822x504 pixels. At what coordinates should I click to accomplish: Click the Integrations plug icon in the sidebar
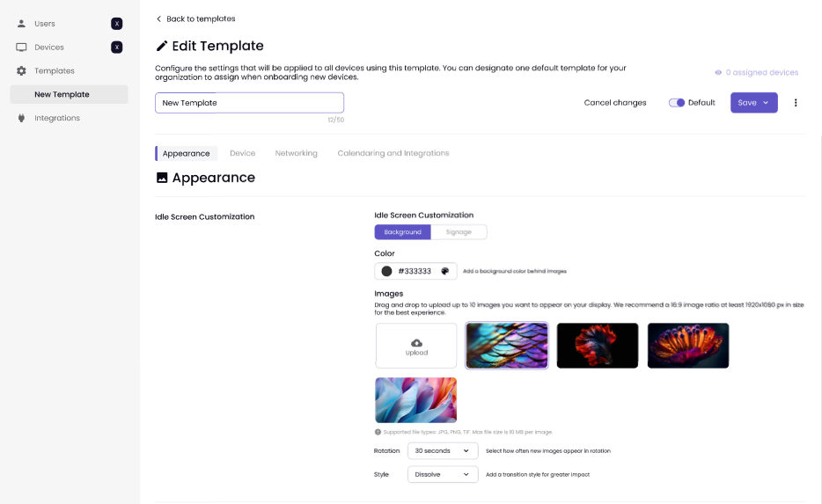21,118
